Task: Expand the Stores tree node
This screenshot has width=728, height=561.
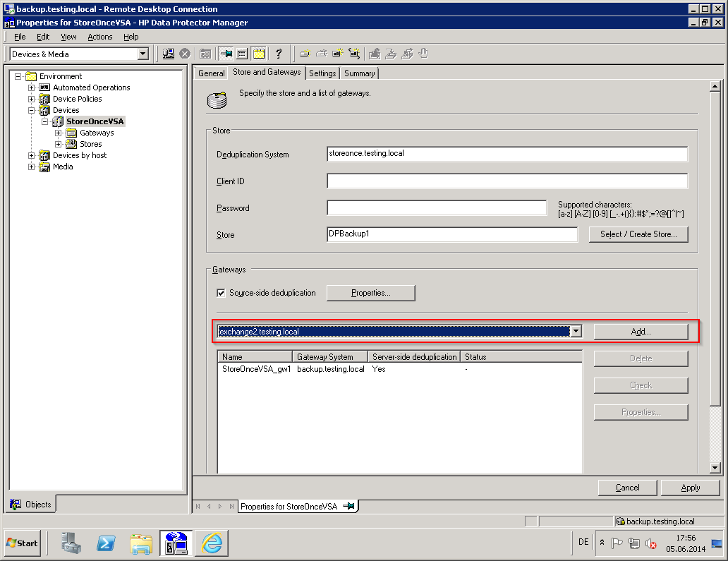Action: (58, 144)
